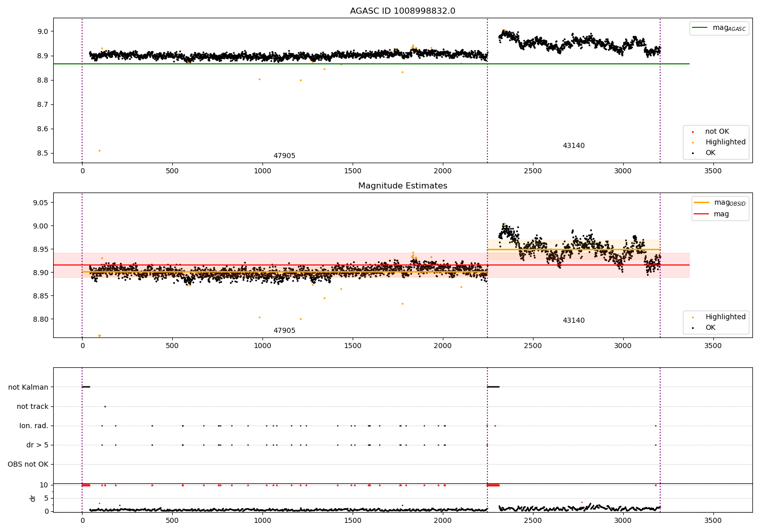This screenshot has height=532, width=760.
Task: Click the '10' tick on the dr axis
Action: coord(44,485)
